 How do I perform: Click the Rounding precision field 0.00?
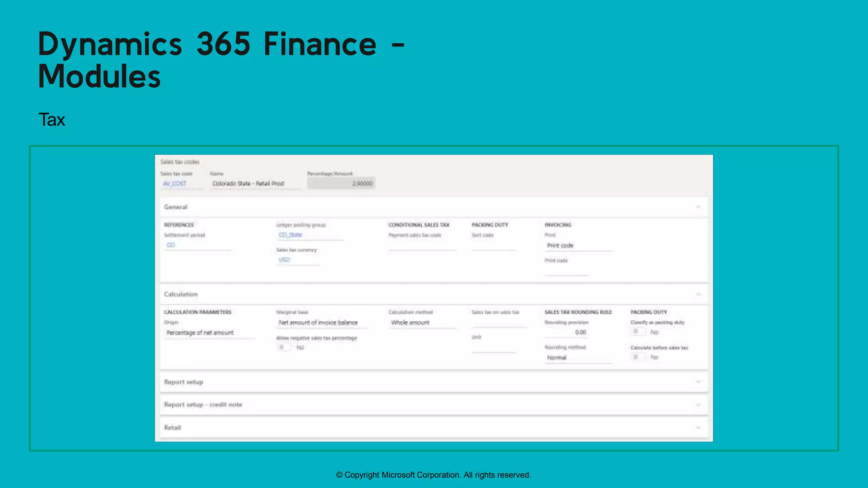(567, 333)
